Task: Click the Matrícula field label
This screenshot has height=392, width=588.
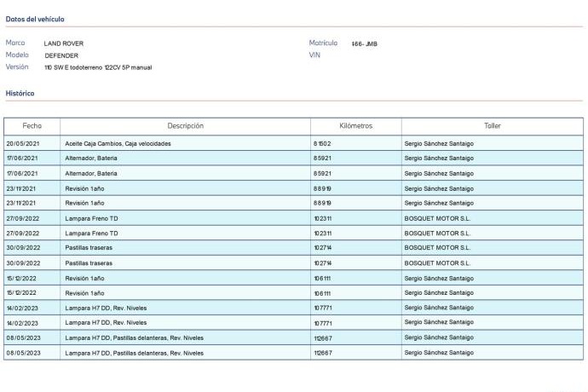Action: click(x=323, y=43)
